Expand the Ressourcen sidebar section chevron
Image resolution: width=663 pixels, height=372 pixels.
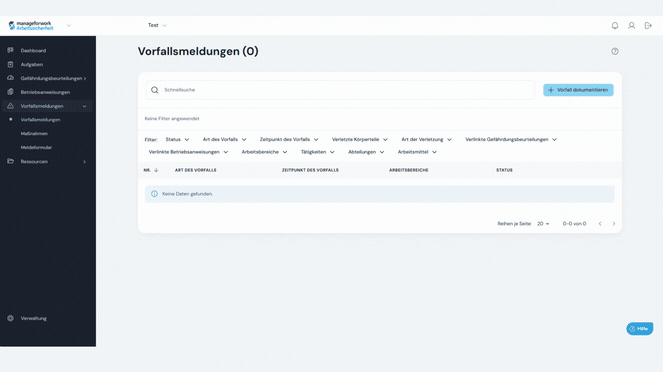pyautogui.click(x=84, y=161)
